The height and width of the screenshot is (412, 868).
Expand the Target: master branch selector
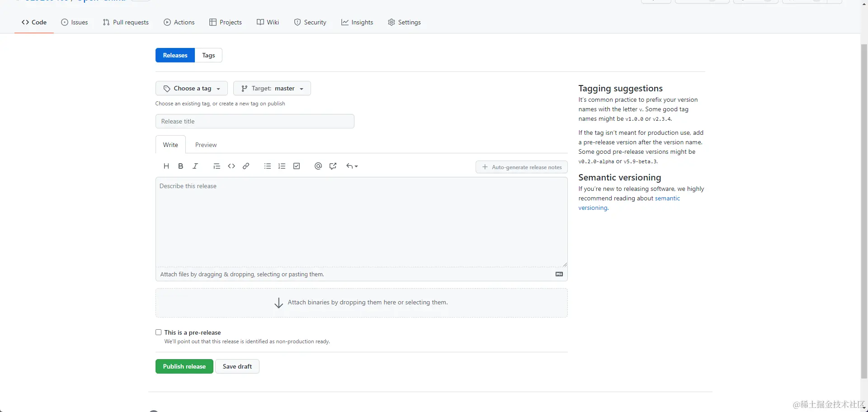click(272, 88)
